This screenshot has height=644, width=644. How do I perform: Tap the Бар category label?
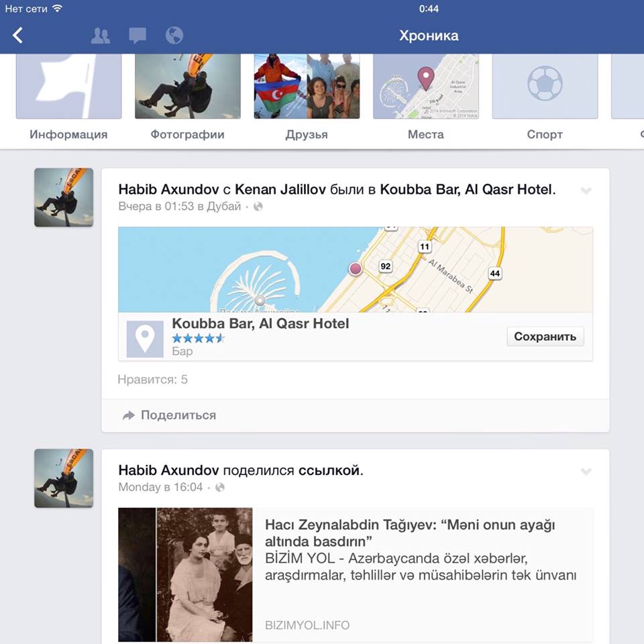pos(182,351)
